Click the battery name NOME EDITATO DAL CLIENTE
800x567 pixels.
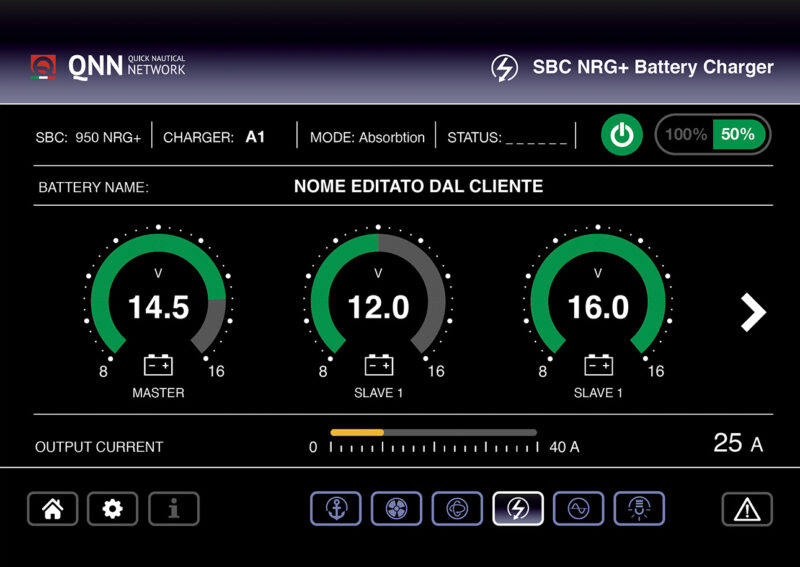418,186
